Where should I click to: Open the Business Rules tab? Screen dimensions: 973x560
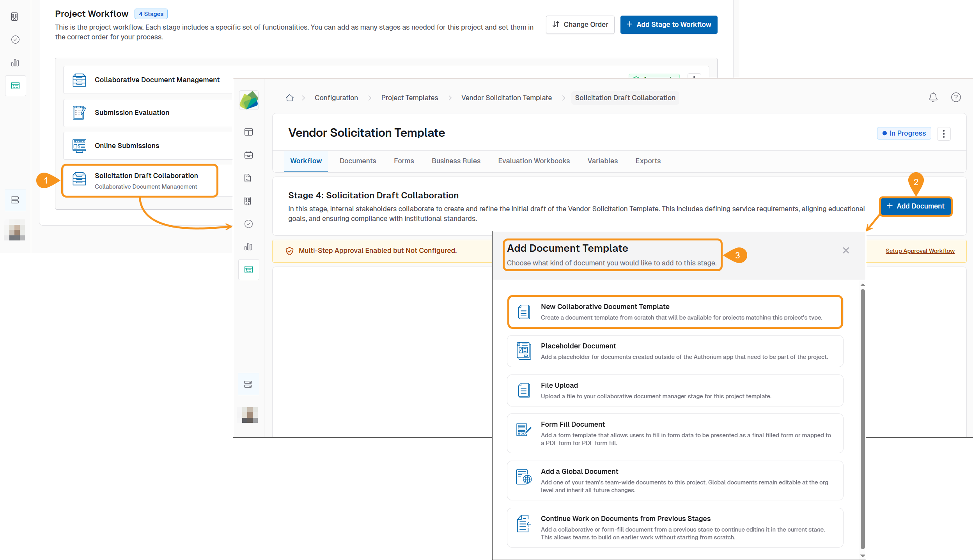click(456, 161)
